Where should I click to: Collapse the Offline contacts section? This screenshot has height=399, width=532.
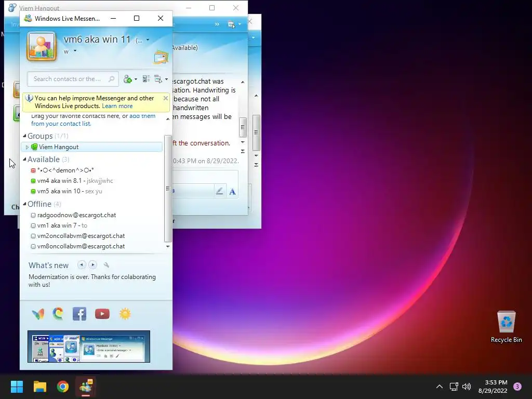click(24, 204)
